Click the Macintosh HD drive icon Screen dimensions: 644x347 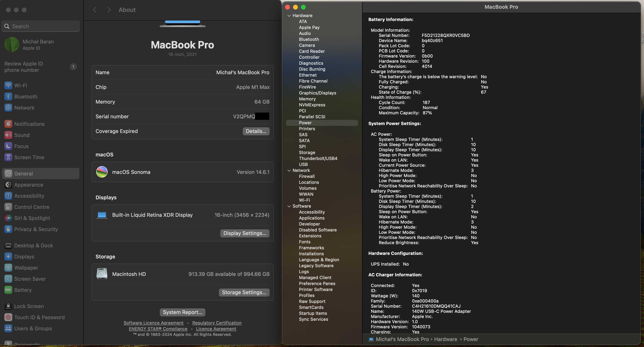[x=102, y=274]
